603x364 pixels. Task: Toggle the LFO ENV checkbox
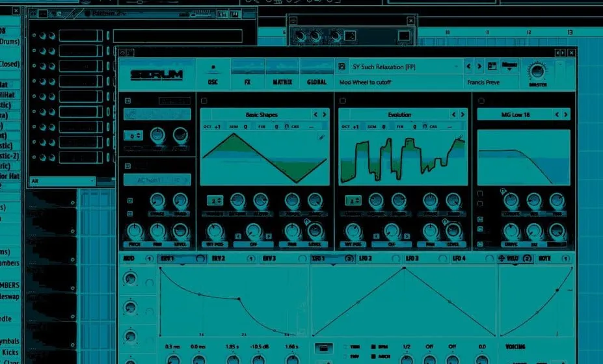(x=345, y=356)
